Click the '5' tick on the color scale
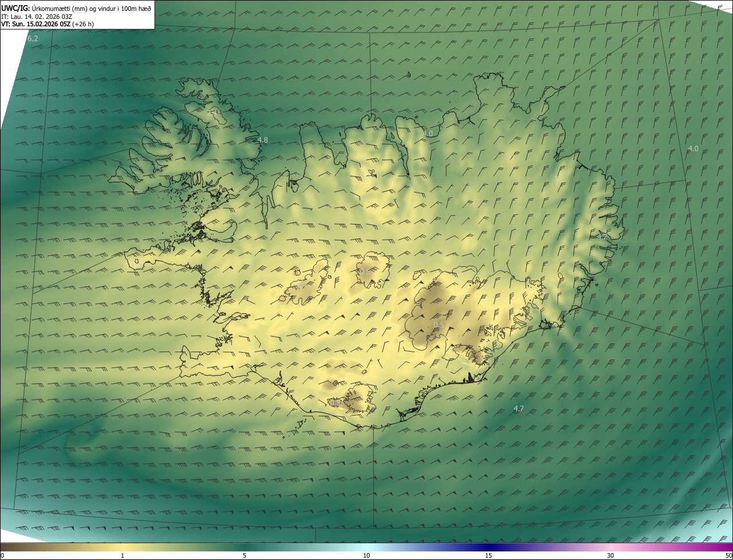The width and height of the screenshot is (733, 560). coord(245,555)
